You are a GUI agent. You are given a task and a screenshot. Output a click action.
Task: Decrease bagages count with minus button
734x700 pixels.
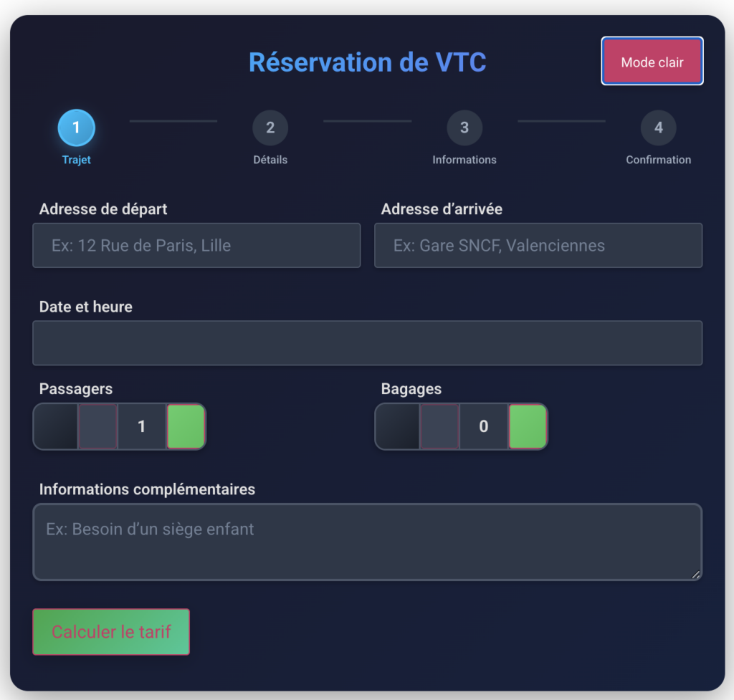(x=399, y=426)
